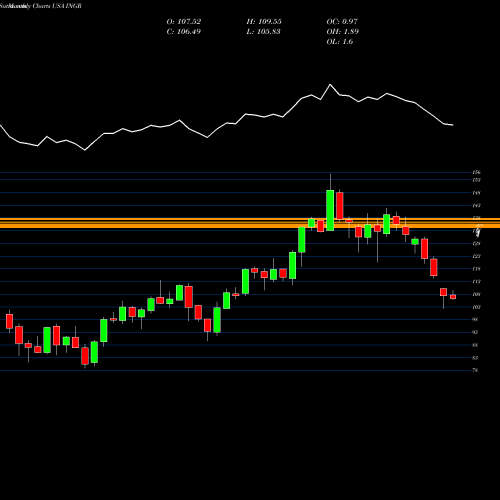Click the OH: 1.89 reading

tap(343, 32)
